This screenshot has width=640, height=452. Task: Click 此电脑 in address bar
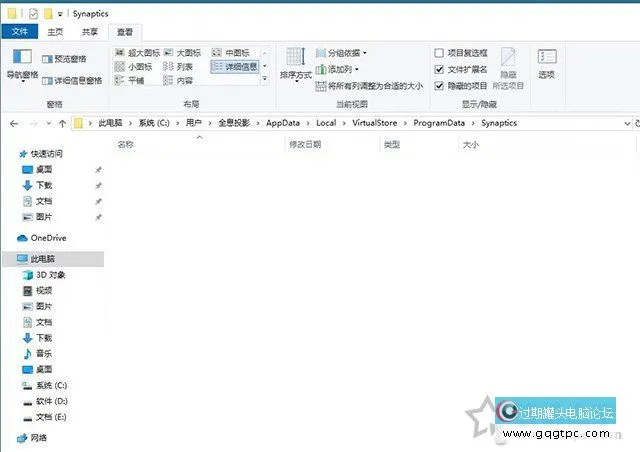pyautogui.click(x=110, y=123)
